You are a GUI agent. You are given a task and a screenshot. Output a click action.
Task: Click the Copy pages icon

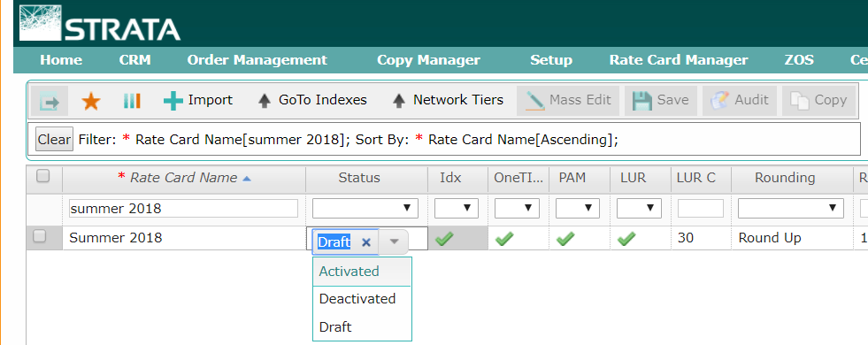click(799, 102)
